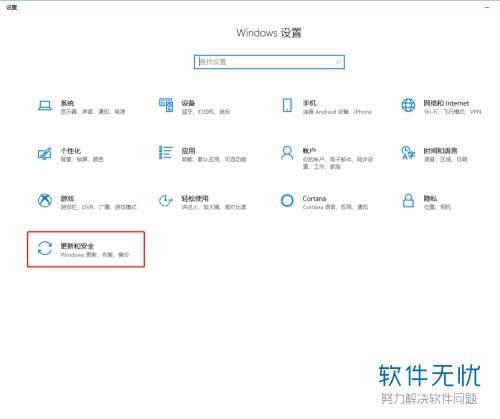This screenshot has width=500, height=419.
Task: Click the 手机 label text
Action: 309,103
